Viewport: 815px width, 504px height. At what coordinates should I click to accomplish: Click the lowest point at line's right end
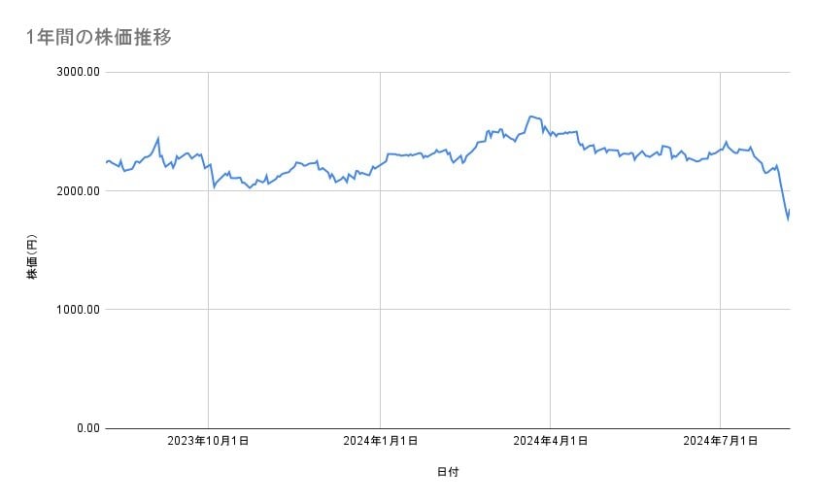click(788, 219)
